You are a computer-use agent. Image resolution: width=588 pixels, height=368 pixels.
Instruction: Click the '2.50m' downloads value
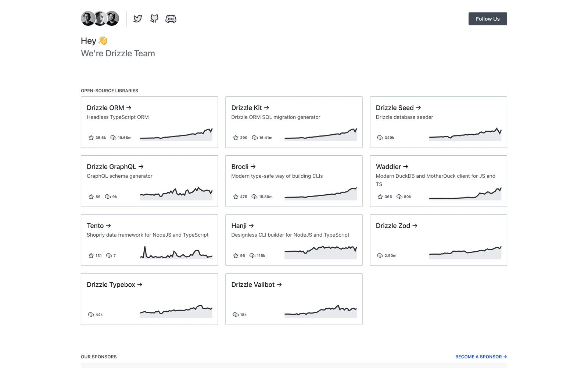pos(390,255)
